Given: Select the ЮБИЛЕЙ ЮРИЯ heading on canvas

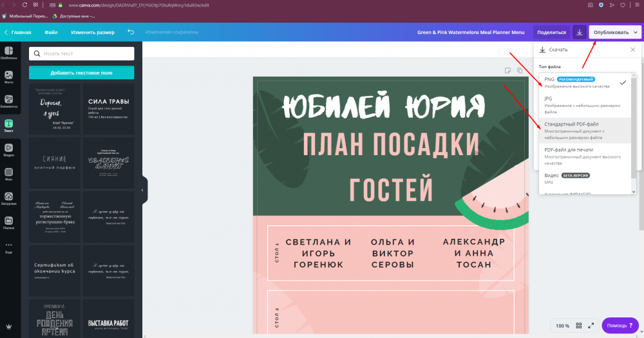Looking at the screenshot, I should (384, 106).
